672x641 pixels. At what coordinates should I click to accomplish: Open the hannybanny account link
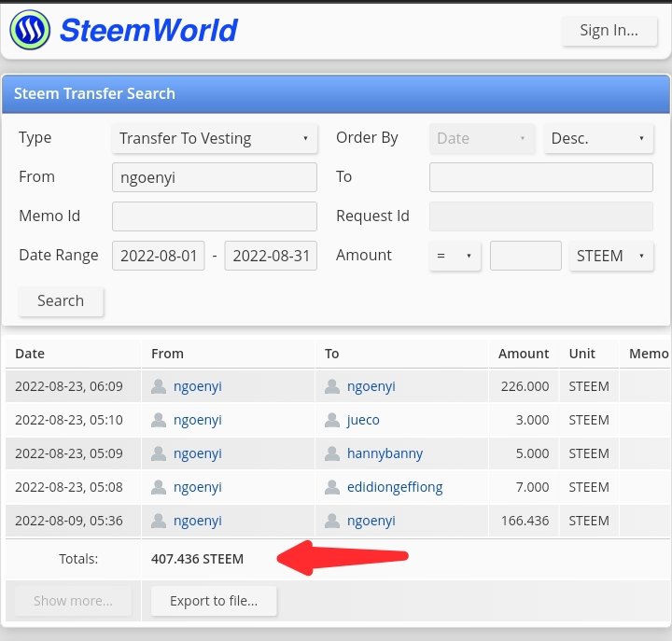(x=385, y=453)
